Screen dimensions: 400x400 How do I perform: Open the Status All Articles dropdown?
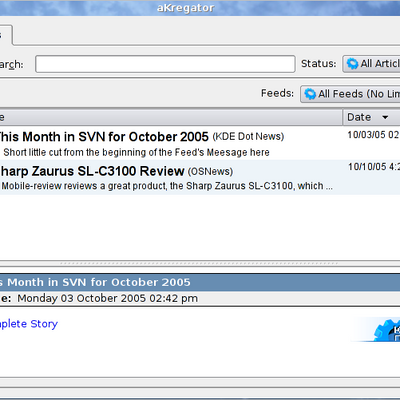[x=371, y=64]
